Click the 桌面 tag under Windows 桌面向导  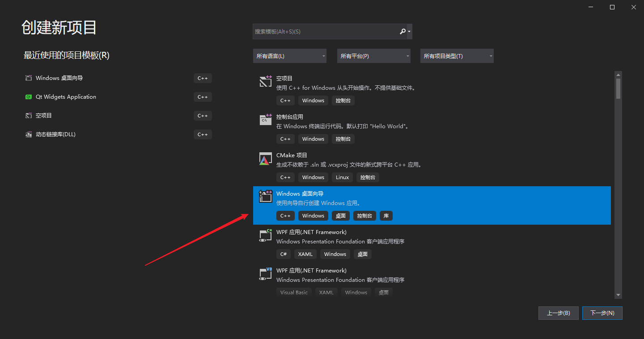[341, 216]
